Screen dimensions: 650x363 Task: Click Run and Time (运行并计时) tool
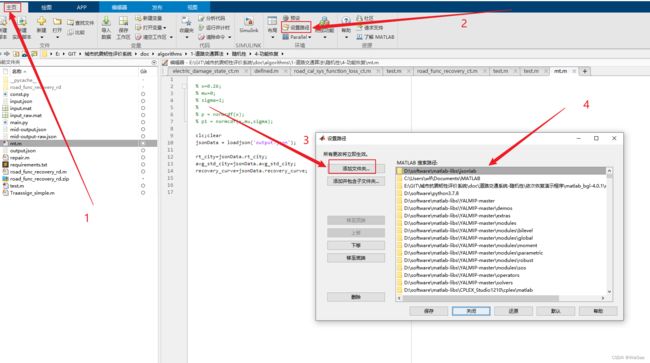[214, 27]
